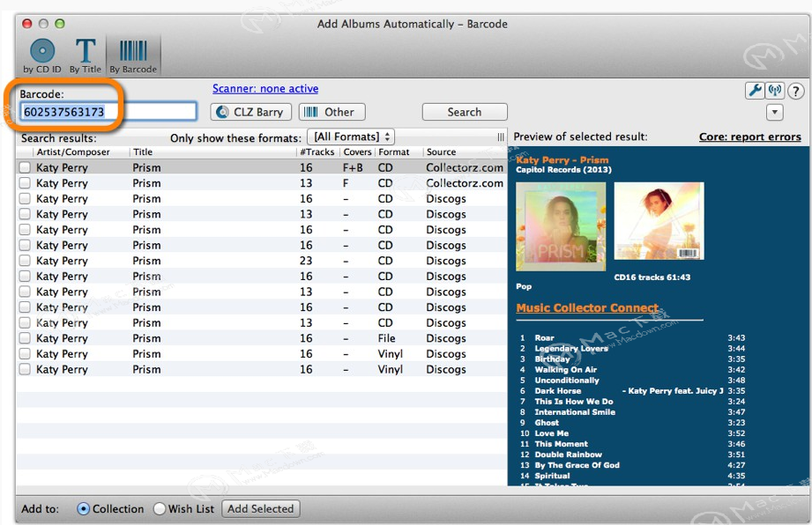Click the Format column header
This screenshot has height=525, width=812.
click(394, 152)
